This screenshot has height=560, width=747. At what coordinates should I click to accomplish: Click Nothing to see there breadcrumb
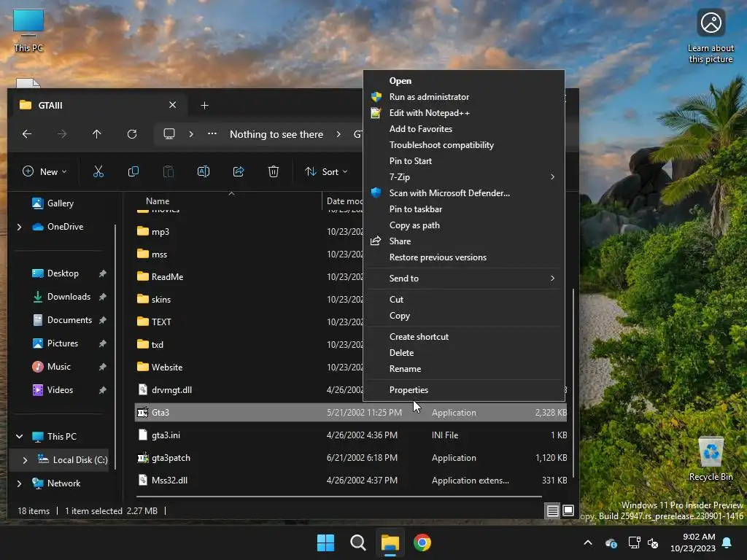pyautogui.click(x=276, y=134)
